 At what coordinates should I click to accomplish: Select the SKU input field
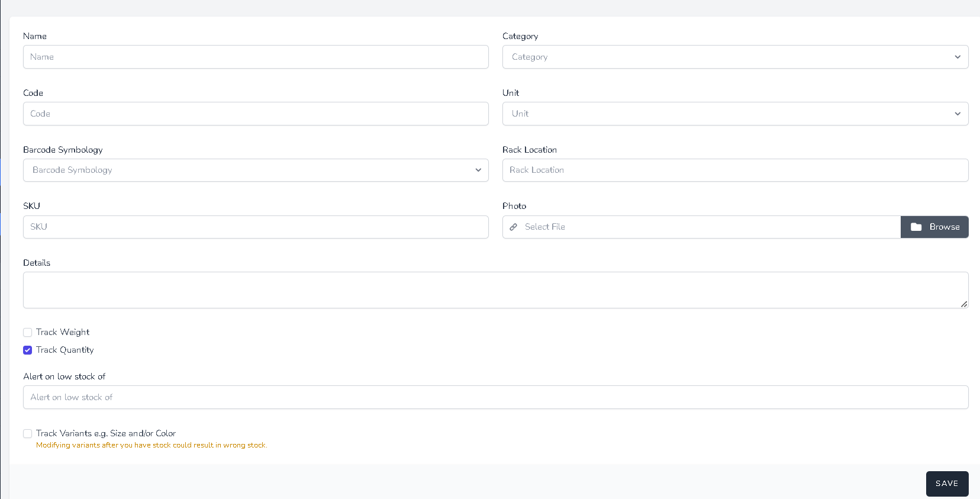pos(255,227)
